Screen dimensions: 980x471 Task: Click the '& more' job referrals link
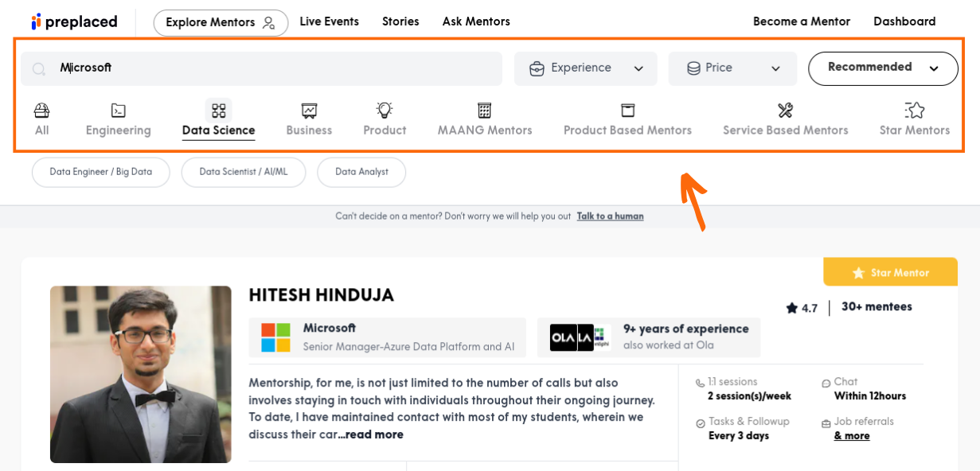click(x=852, y=436)
